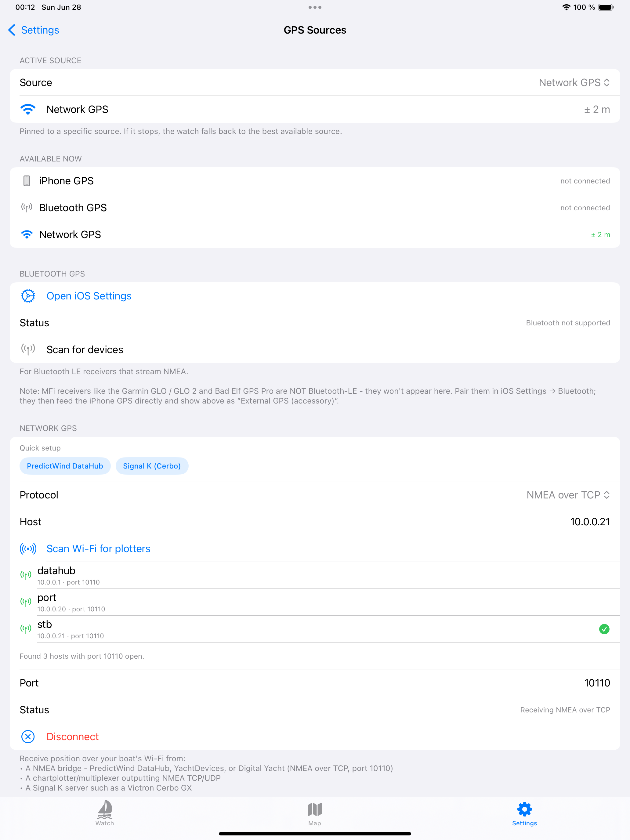630x840 pixels.
Task: Tap the iPhone device icon
Action: [x=27, y=181]
